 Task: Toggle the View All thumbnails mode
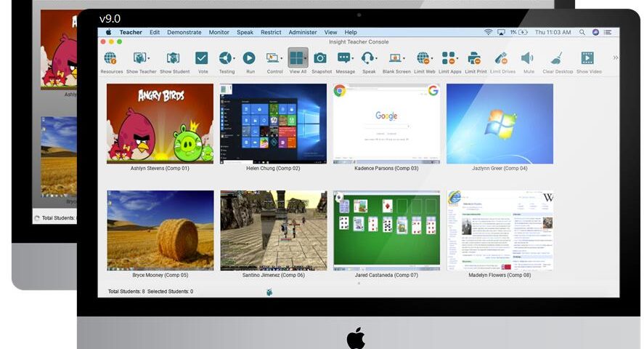[x=296, y=59]
